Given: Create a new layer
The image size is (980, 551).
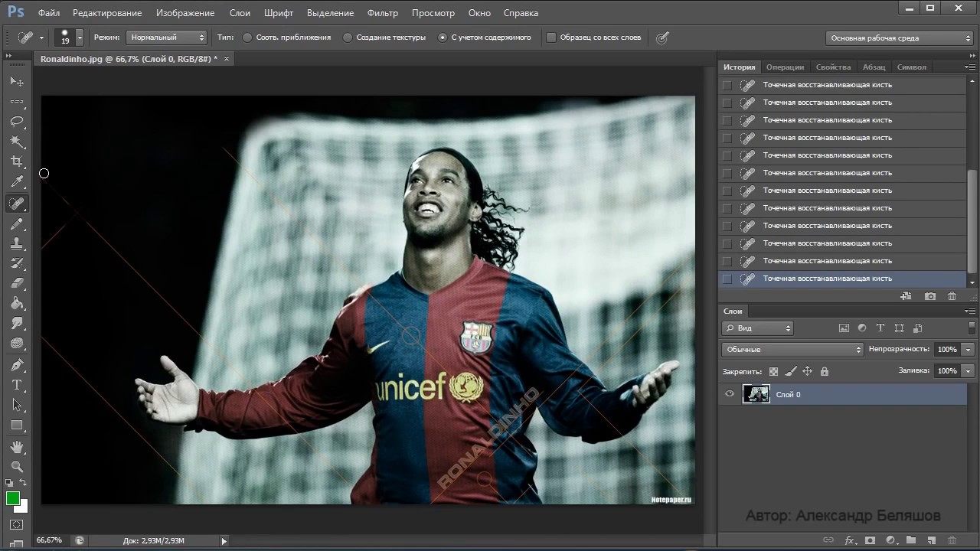Looking at the screenshot, I should point(932,540).
